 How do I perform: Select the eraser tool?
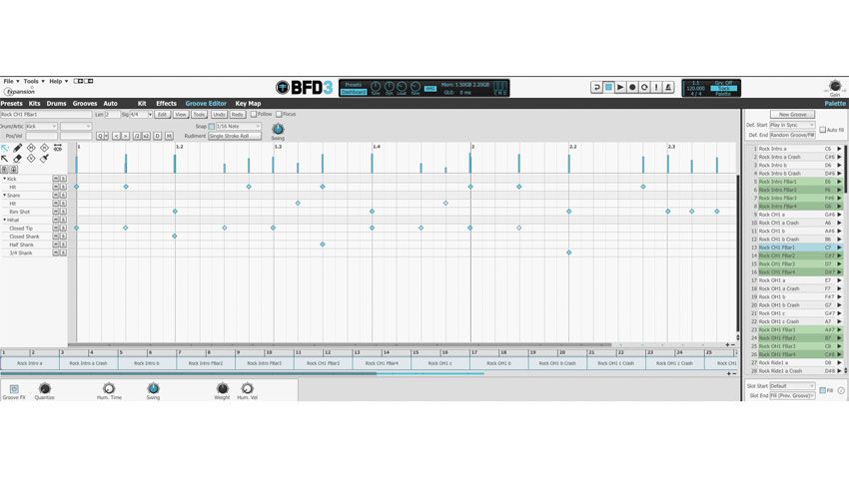pyautogui.click(x=18, y=159)
